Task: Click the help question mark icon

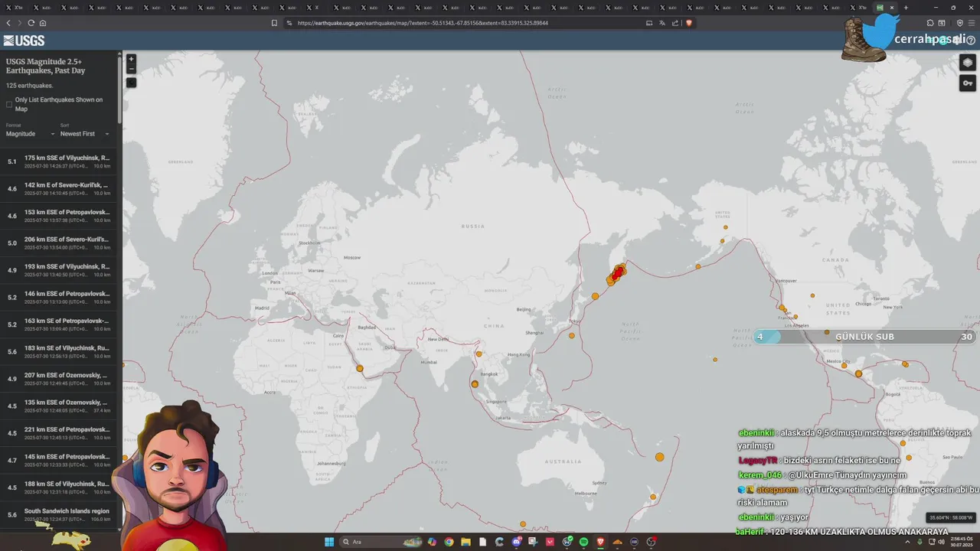Action: pyautogui.click(x=971, y=40)
